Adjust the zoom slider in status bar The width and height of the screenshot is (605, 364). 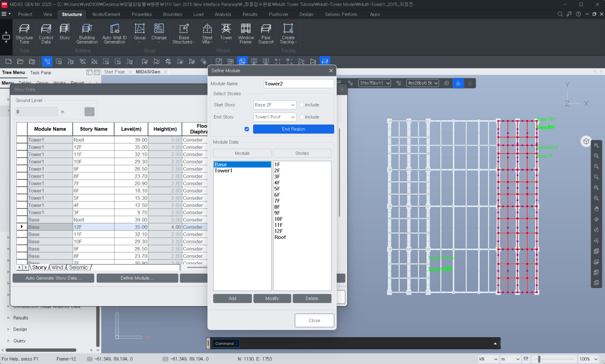point(539,359)
